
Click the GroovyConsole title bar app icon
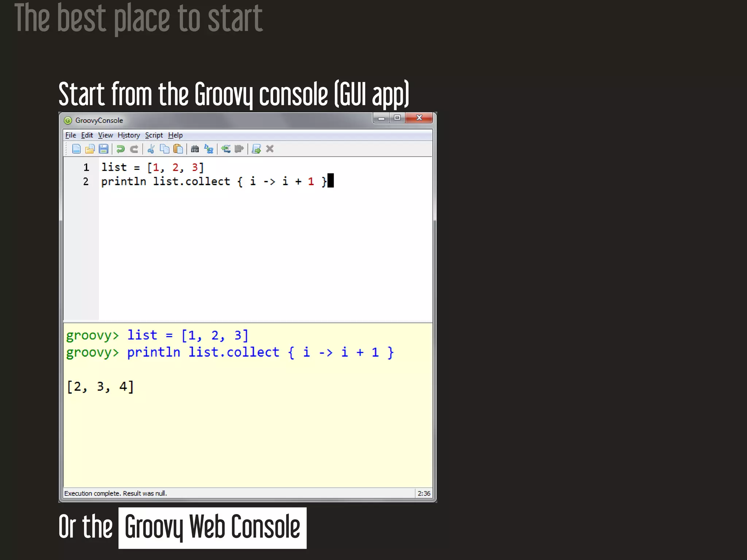coord(68,120)
